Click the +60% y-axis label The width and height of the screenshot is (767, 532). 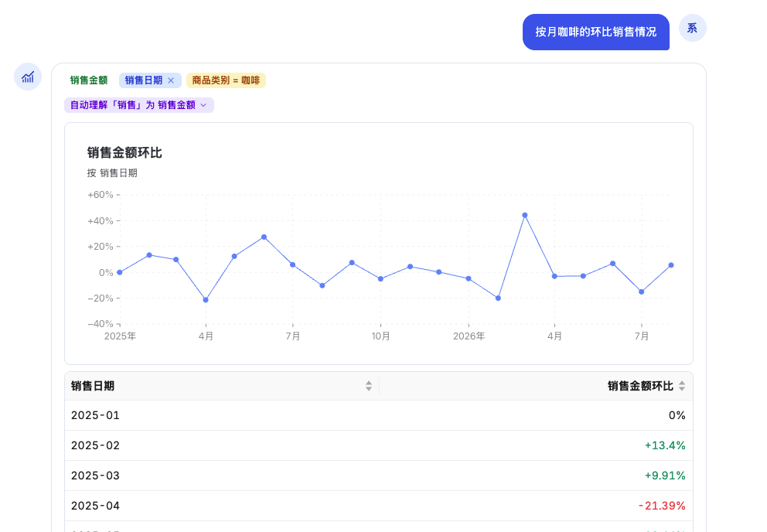click(101, 195)
